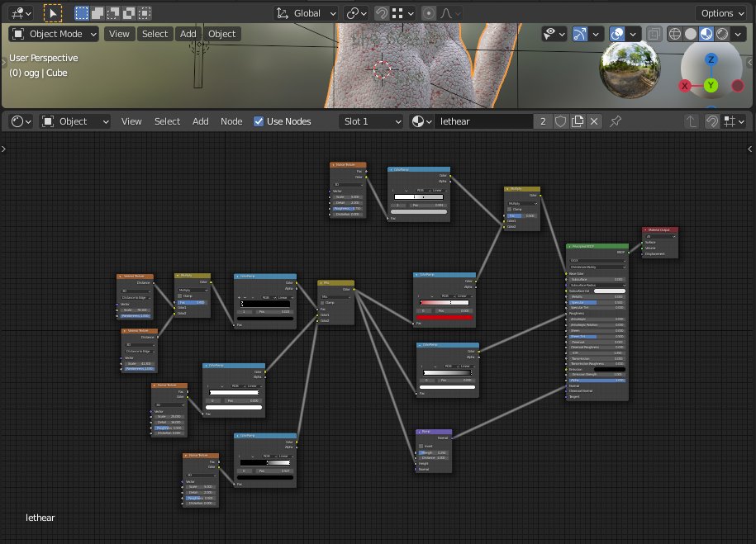Click the X axis on navigation gizmo
The image size is (756, 544).
pos(684,86)
